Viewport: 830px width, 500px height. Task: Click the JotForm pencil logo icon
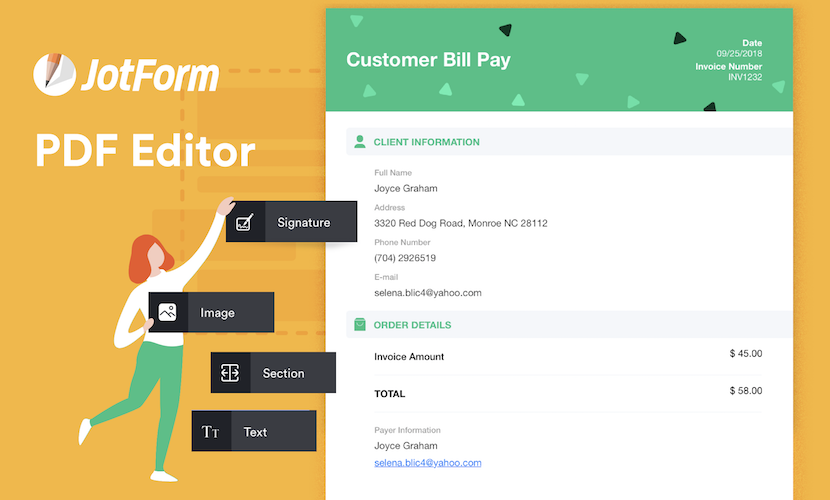[x=55, y=74]
